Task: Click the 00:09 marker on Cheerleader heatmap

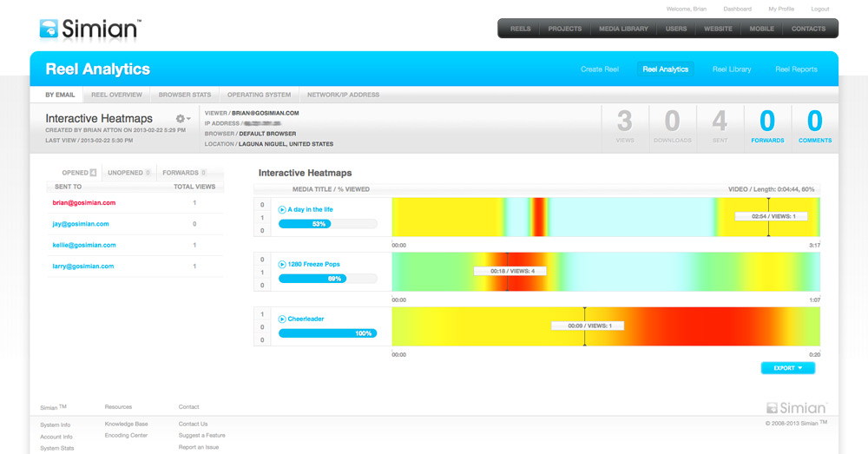Action: coord(588,326)
